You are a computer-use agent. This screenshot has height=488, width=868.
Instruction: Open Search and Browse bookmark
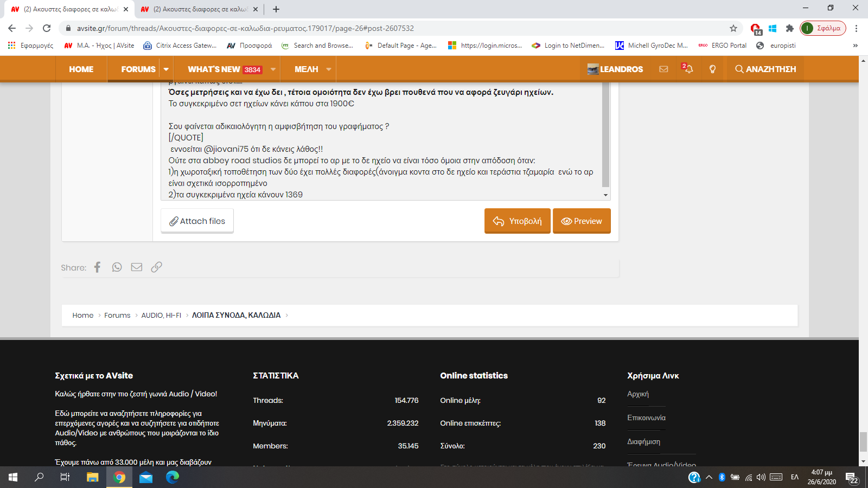[x=317, y=46]
